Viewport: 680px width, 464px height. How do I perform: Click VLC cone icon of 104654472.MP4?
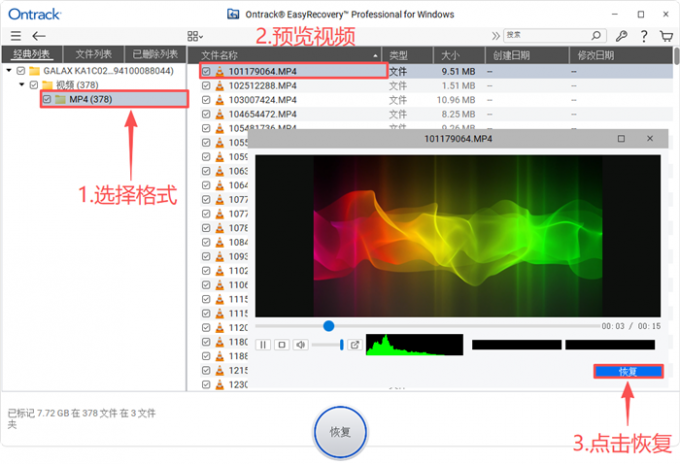point(220,114)
